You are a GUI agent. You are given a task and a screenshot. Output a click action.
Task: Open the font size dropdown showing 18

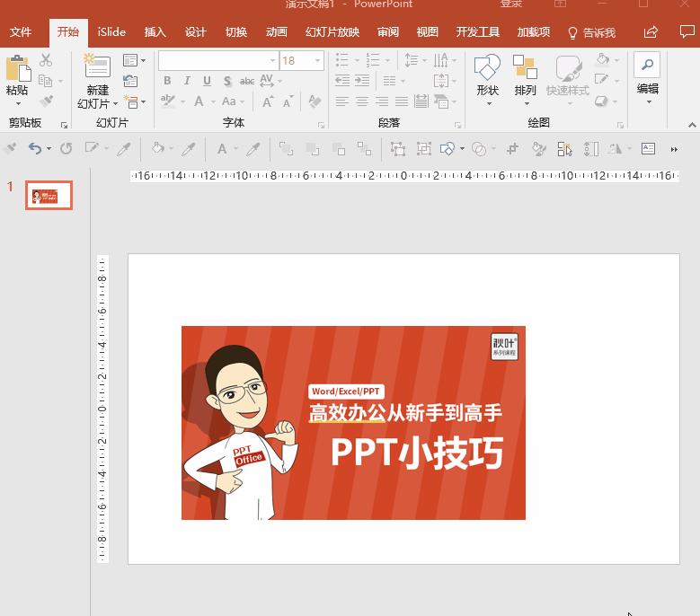[x=318, y=61]
